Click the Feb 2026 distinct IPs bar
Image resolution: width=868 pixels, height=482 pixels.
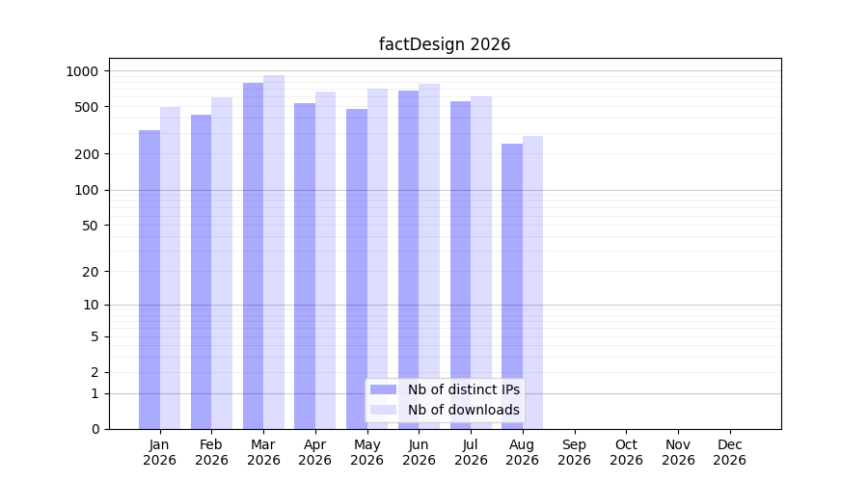[x=201, y=272]
